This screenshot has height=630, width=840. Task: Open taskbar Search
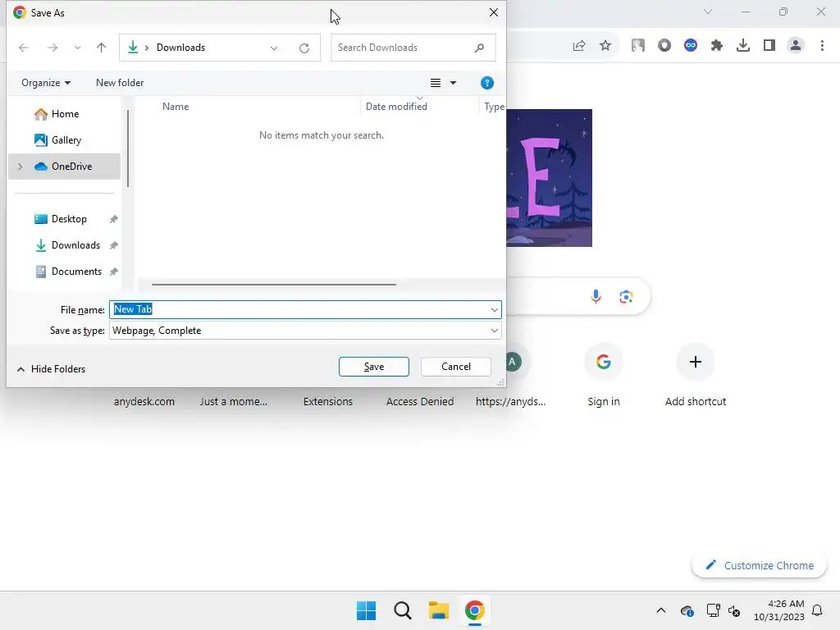pos(402,610)
